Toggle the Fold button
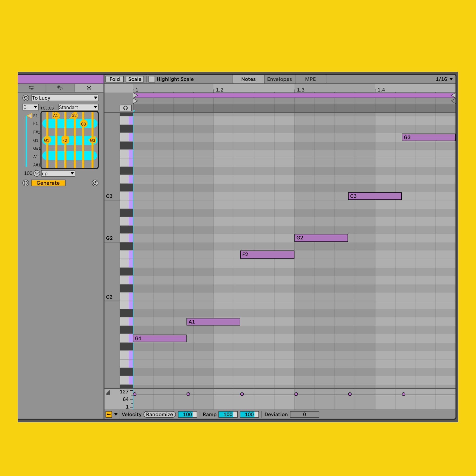The width and height of the screenshot is (476, 476). (115, 79)
